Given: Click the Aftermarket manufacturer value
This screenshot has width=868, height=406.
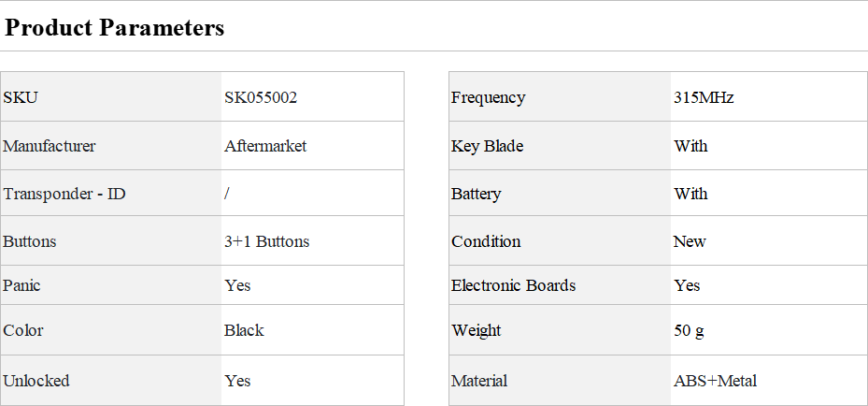Looking at the screenshot, I should pyautogui.click(x=265, y=146).
